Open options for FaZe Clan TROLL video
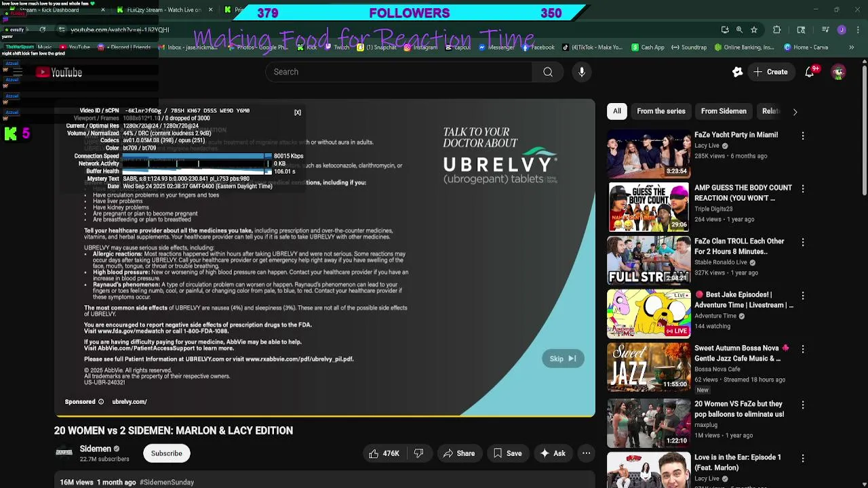 click(803, 242)
